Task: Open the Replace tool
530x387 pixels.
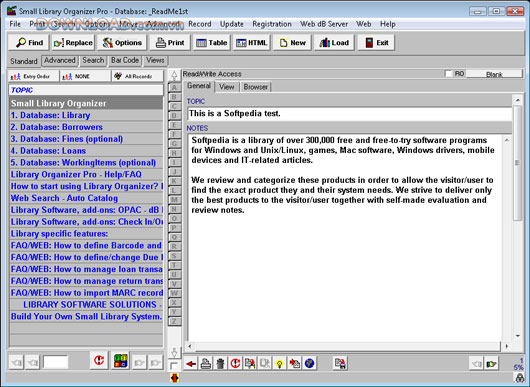Action: (x=73, y=43)
